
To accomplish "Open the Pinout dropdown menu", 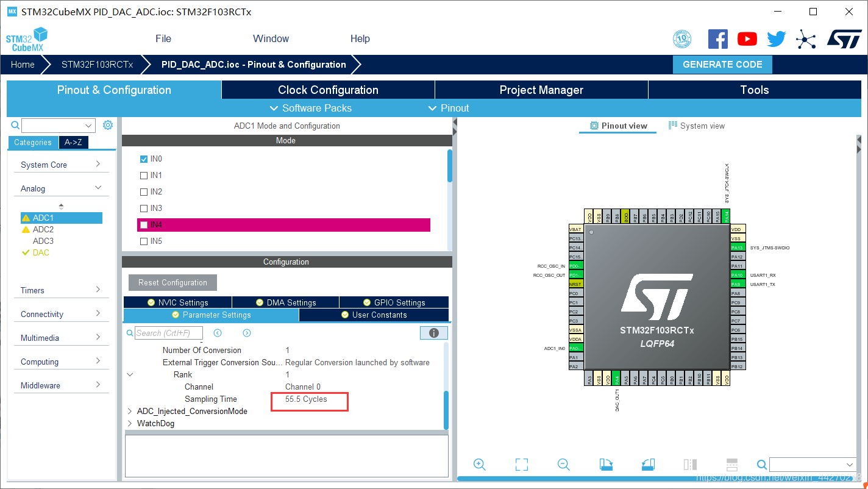I will (449, 108).
